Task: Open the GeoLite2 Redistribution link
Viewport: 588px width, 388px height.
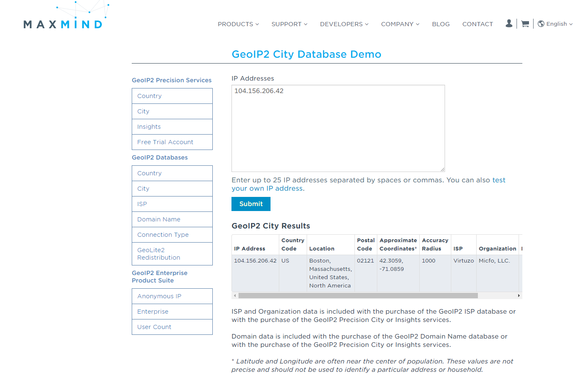Action: [172, 254]
